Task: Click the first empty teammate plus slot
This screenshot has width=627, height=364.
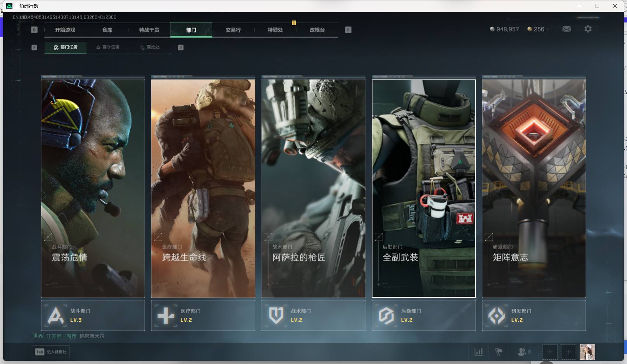Action: click(549, 352)
